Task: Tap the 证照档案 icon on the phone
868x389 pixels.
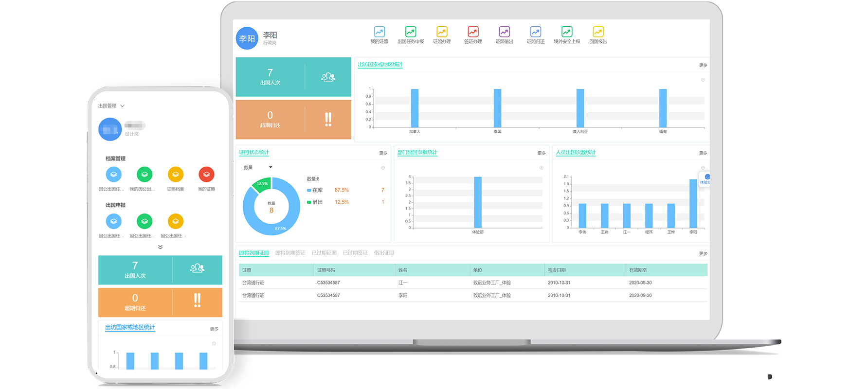Action: 176,175
